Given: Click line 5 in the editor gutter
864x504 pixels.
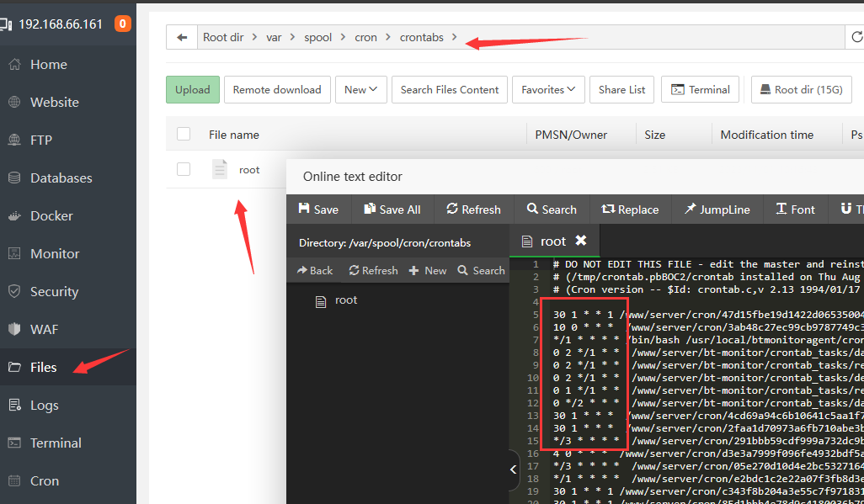Looking at the screenshot, I should click(535, 315).
